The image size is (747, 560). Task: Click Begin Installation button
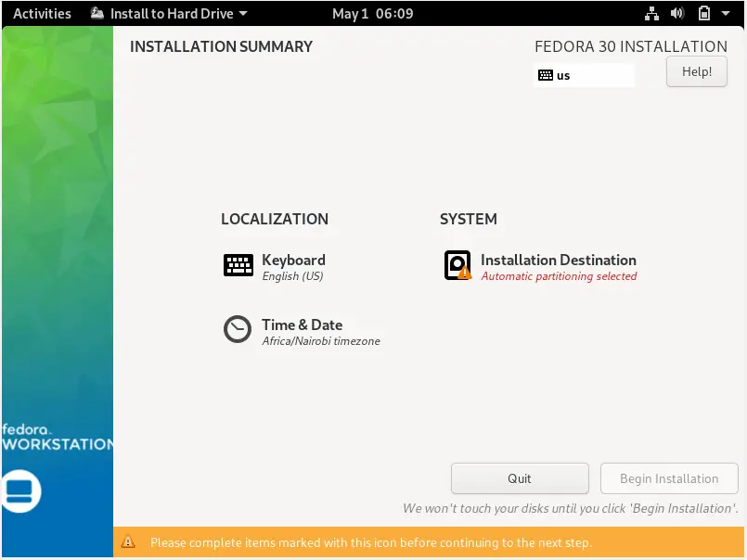[669, 478]
